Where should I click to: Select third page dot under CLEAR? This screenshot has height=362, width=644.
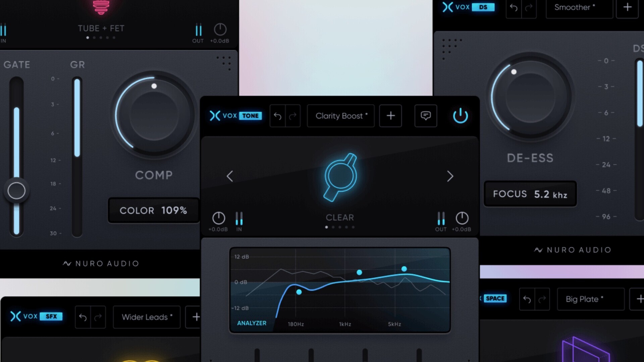[340, 227]
